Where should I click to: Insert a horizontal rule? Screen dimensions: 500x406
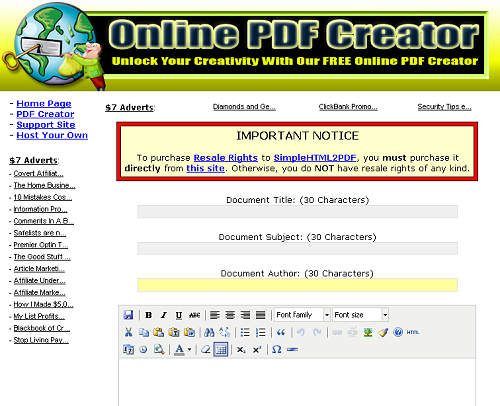pyautogui.click(x=292, y=349)
